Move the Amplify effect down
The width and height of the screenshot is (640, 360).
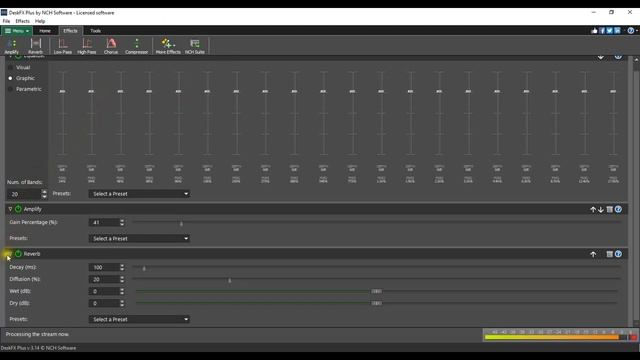601,209
